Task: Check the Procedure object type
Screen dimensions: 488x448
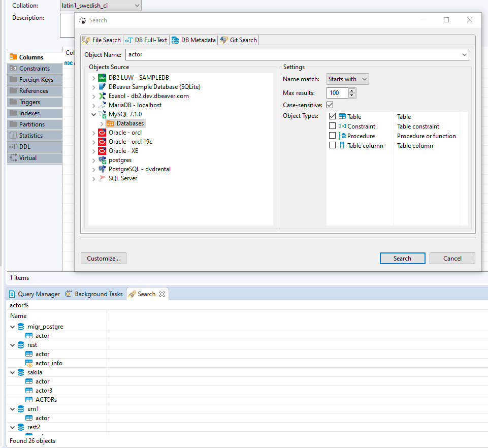Action: [332, 136]
